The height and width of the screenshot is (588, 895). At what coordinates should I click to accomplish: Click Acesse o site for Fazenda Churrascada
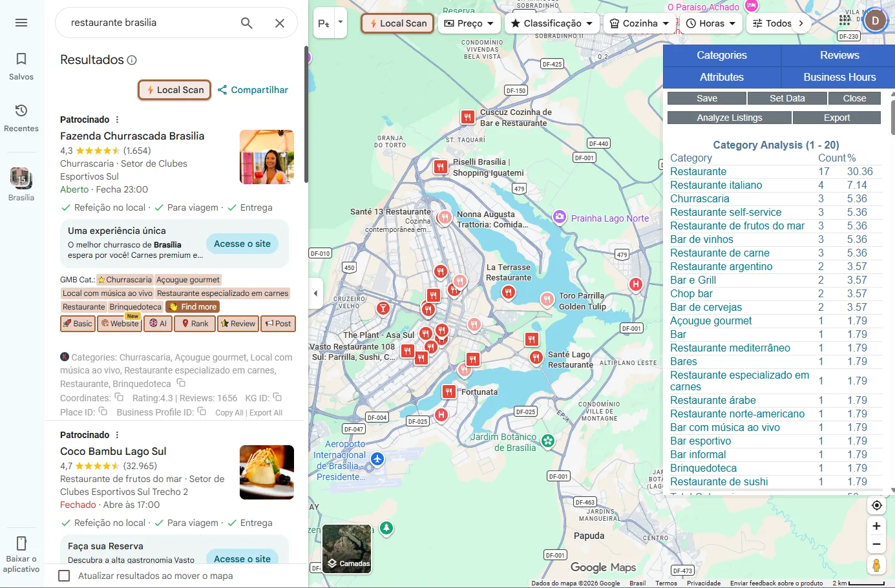(x=242, y=244)
